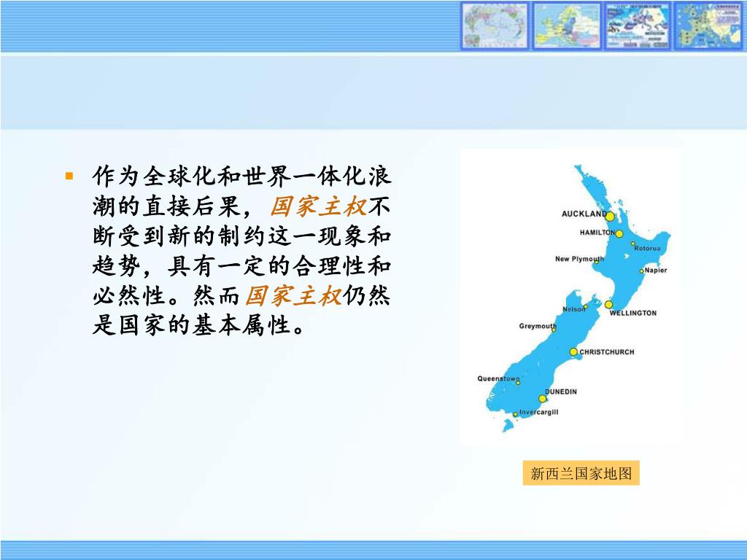Image resolution: width=747 pixels, height=560 pixels.
Task: Click the Queenstown city marker dot
Action: (519, 382)
